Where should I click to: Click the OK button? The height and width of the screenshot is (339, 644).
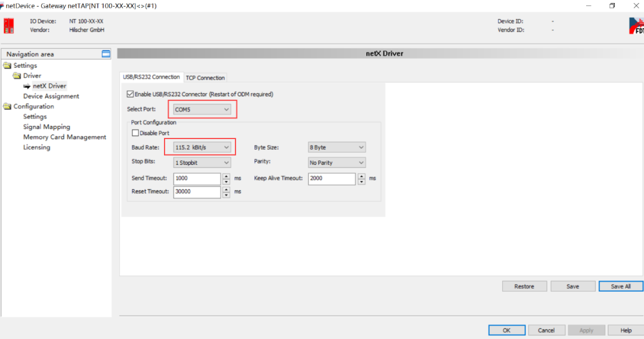pyautogui.click(x=507, y=331)
